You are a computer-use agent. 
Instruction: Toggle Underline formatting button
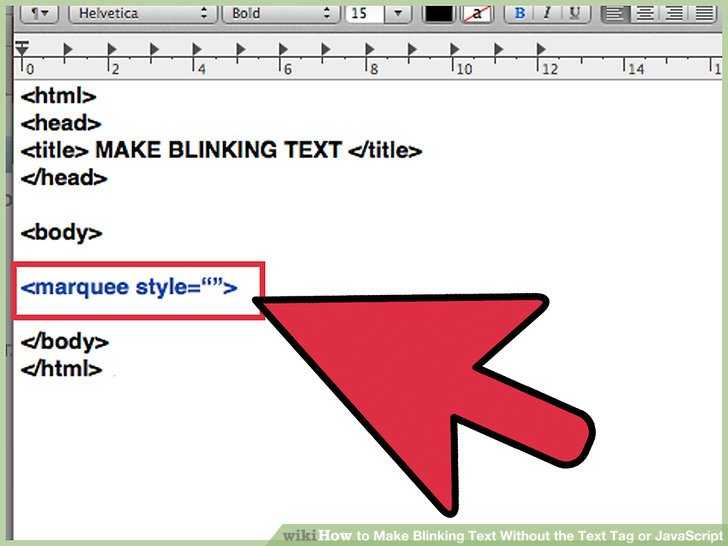tap(575, 13)
